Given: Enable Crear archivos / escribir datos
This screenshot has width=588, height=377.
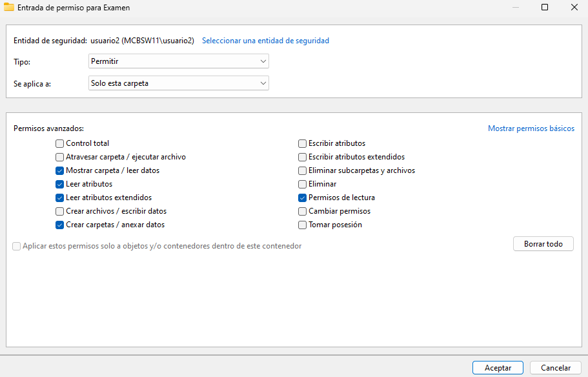Looking at the screenshot, I should [60, 211].
